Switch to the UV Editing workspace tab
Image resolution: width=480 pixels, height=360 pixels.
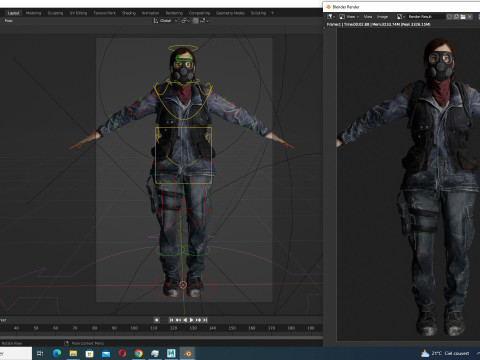(x=78, y=13)
